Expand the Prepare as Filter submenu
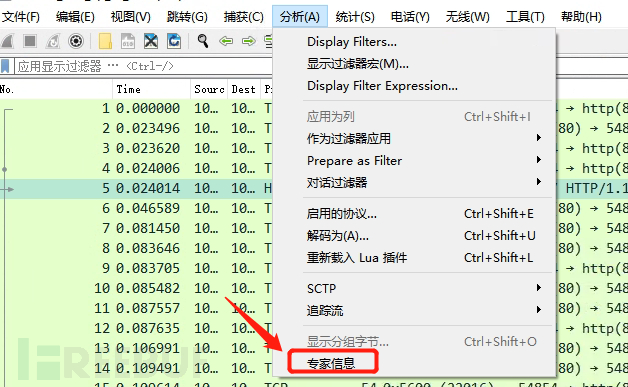The height and width of the screenshot is (387, 628). pos(414,161)
